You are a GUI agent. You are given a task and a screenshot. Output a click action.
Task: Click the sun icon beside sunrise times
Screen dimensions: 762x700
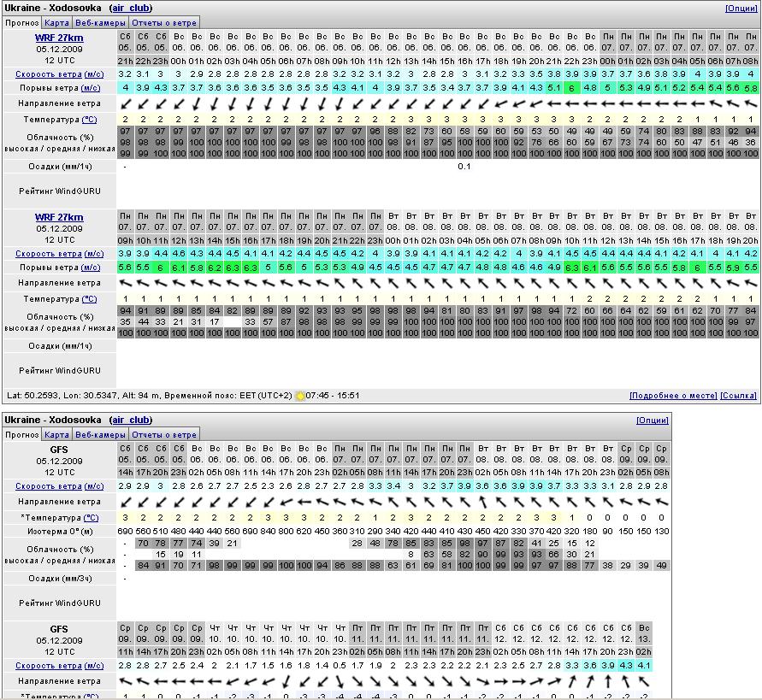(x=300, y=396)
